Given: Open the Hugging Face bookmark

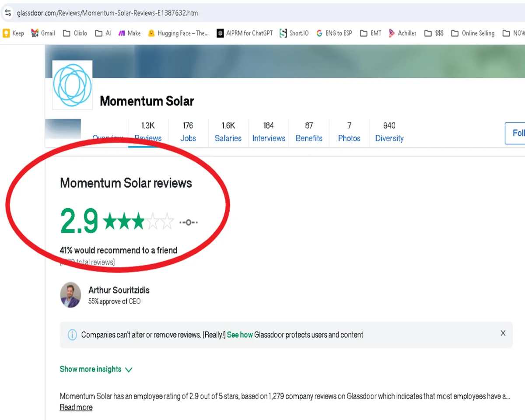Looking at the screenshot, I should click(178, 33).
